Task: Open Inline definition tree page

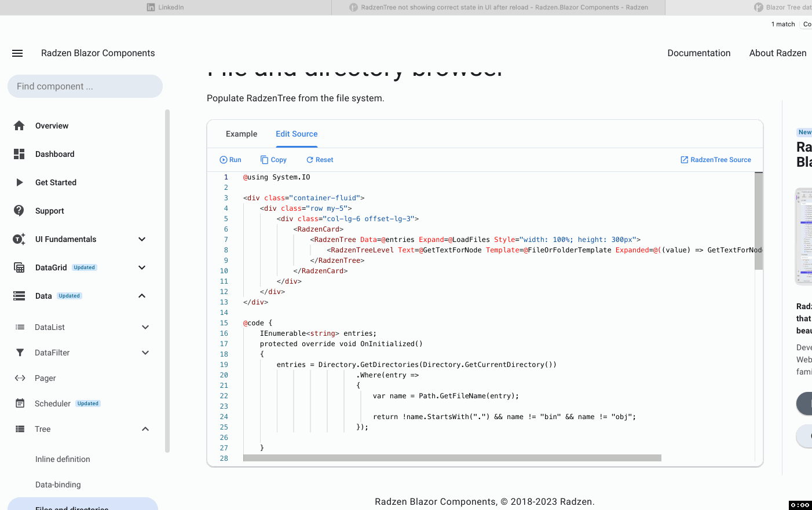Action: pos(63,459)
